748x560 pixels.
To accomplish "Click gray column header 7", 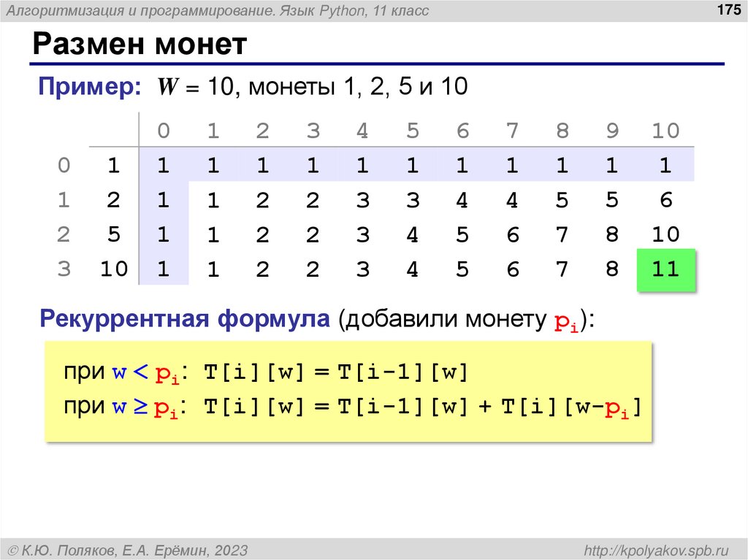I will tap(512, 130).
